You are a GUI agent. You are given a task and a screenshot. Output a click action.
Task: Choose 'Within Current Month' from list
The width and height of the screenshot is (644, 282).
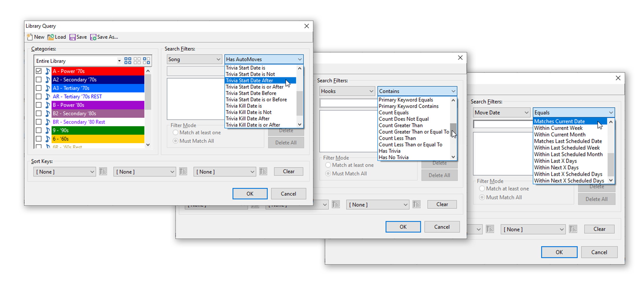[559, 135]
